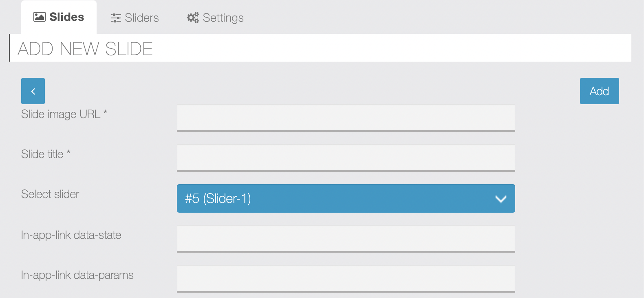Click the picture icon in the active tab
The image size is (644, 298).
[39, 17]
